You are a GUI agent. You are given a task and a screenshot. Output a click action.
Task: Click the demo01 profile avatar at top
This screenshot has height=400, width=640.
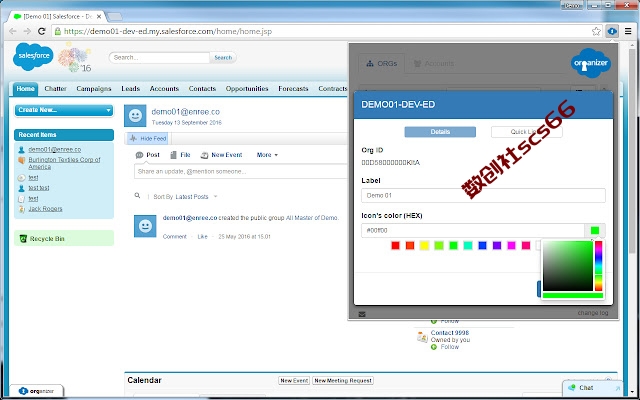coord(135,116)
